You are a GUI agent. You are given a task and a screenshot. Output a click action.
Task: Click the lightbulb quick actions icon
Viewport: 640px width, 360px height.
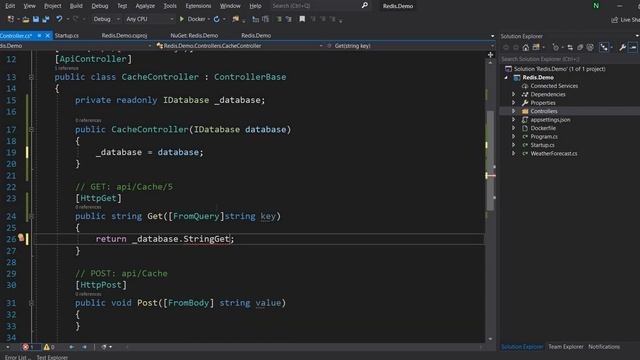click(21, 238)
